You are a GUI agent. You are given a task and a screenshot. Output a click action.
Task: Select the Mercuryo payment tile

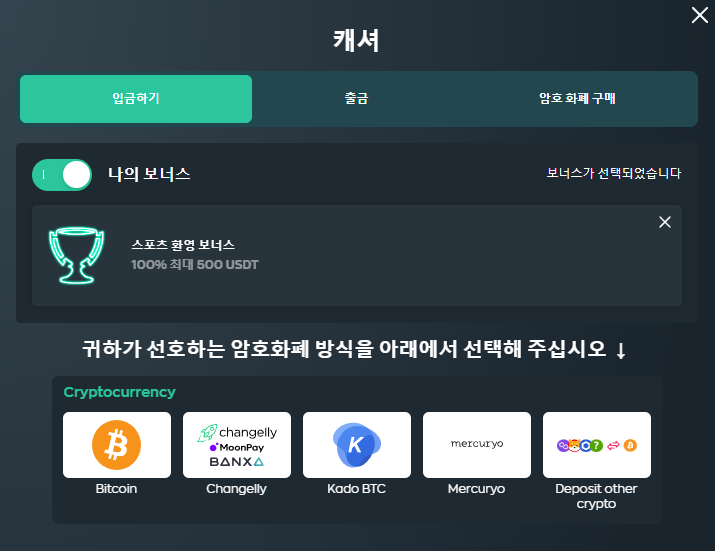click(477, 445)
